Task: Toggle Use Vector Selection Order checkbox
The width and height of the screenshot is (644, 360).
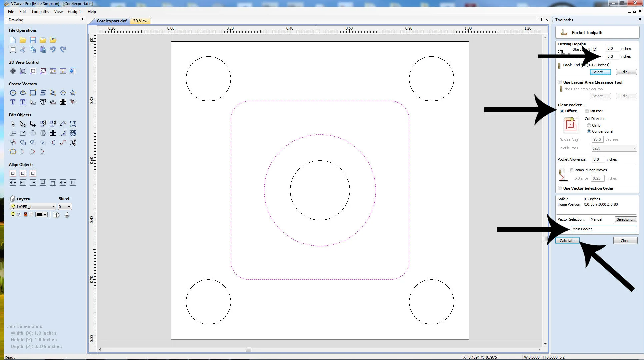Action: (x=560, y=188)
